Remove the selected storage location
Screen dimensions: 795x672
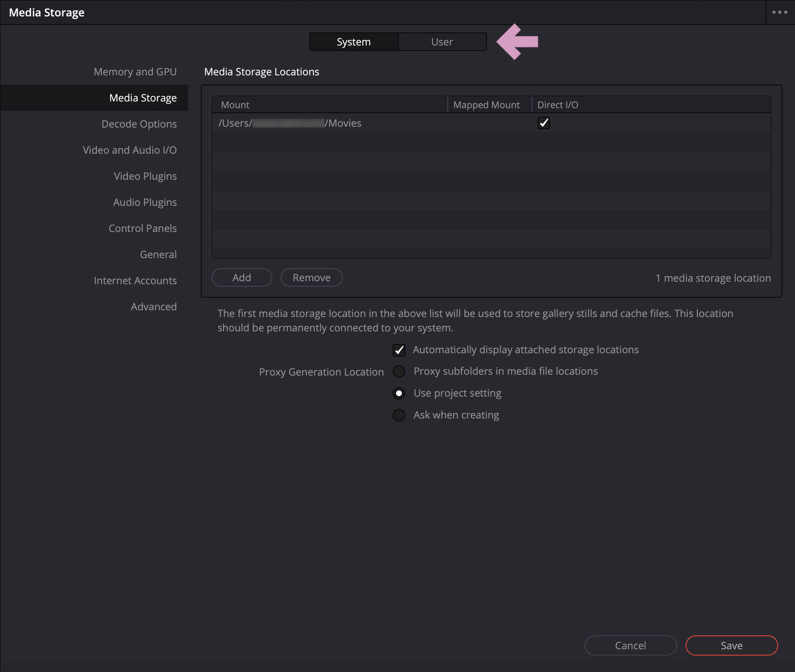click(311, 277)
